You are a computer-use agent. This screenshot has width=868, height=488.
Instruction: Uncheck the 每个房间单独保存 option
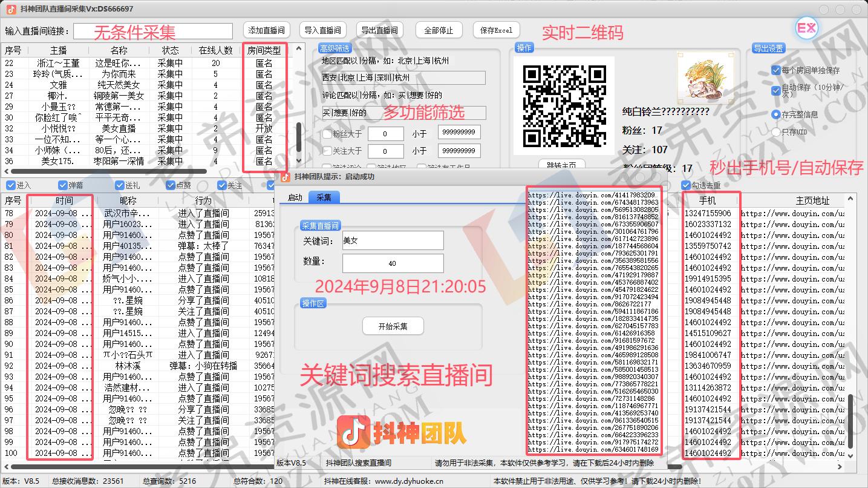click(776, 70)
